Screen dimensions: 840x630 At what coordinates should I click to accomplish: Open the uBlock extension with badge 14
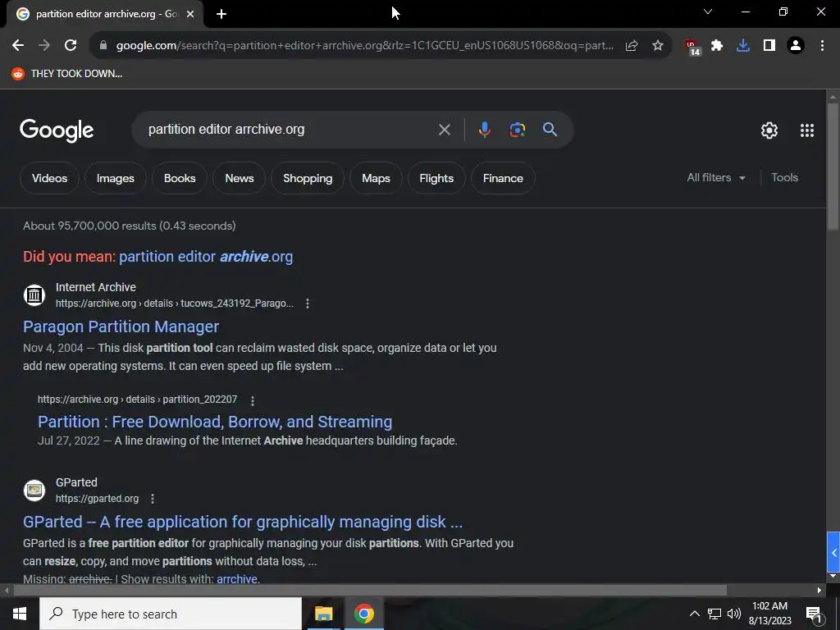[692, 47]
